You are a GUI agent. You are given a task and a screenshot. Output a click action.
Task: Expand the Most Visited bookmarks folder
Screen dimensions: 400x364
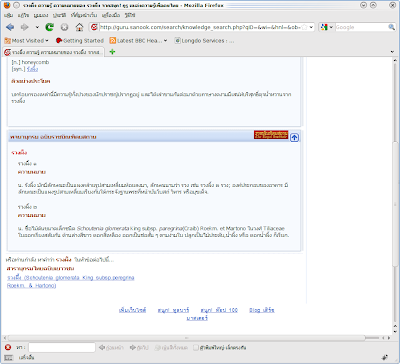click(x=26, y=41)
